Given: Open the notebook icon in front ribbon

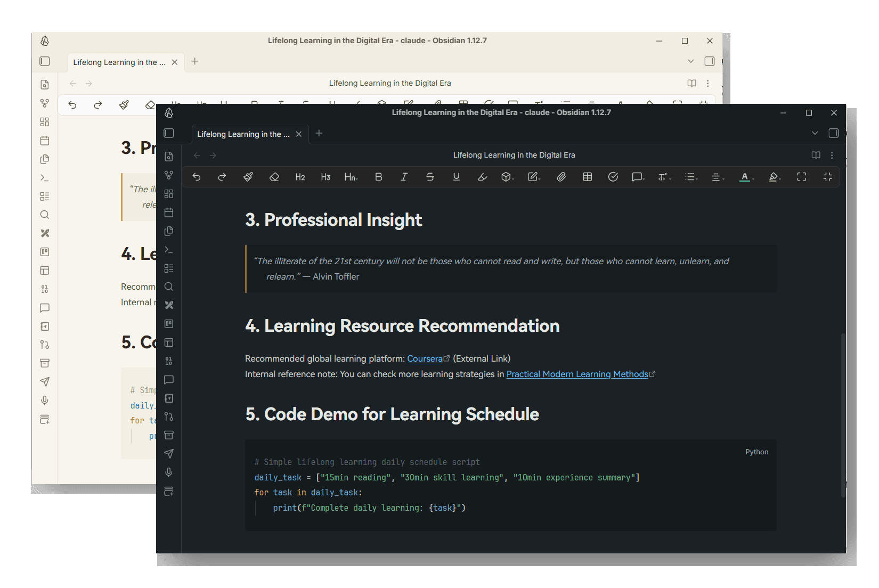Looking at the screenshot, I should click(169, 398).
